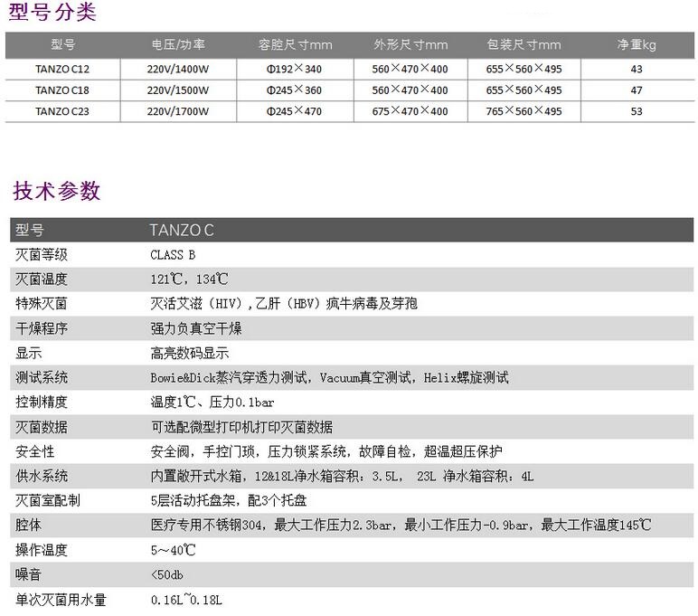Viewport: 698px width, 616px height.
Task: Click the 灭活艾滋 (HIV) description text
Action: (284, 304)
